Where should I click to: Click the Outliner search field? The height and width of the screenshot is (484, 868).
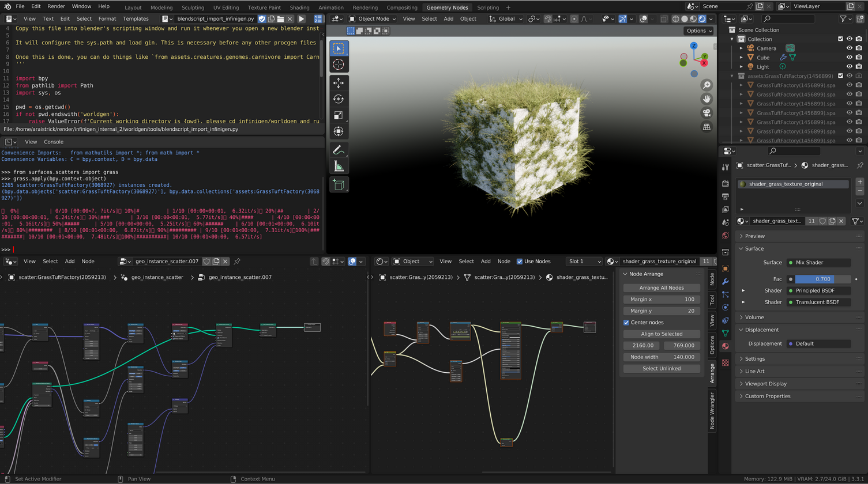(x=788, y=19)
